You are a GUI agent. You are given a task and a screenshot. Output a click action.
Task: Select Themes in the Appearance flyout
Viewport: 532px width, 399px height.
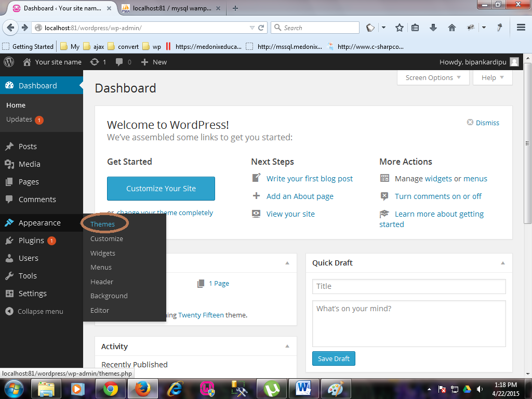(102, 224)
